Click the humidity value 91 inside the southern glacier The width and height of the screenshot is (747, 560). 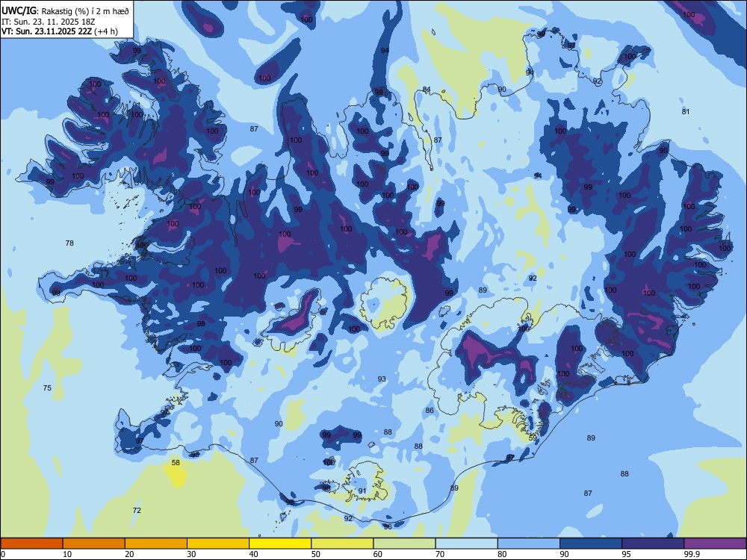coord(362,491)
